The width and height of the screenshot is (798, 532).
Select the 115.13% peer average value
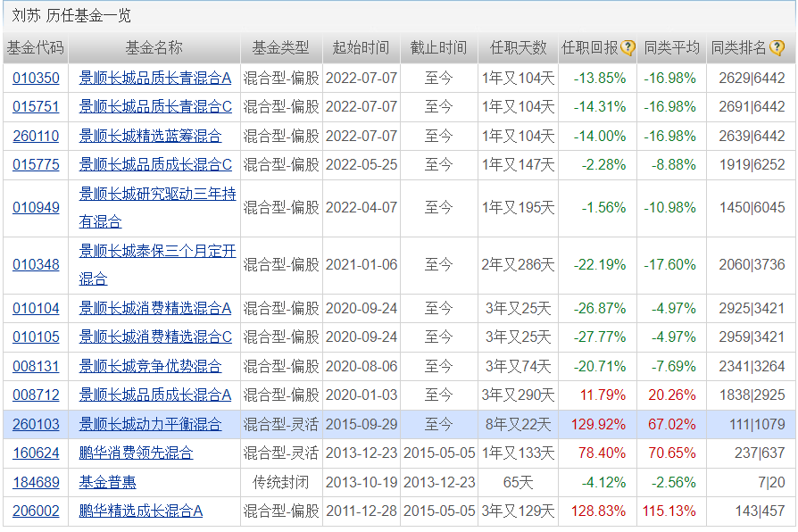(x=669, y=511)
